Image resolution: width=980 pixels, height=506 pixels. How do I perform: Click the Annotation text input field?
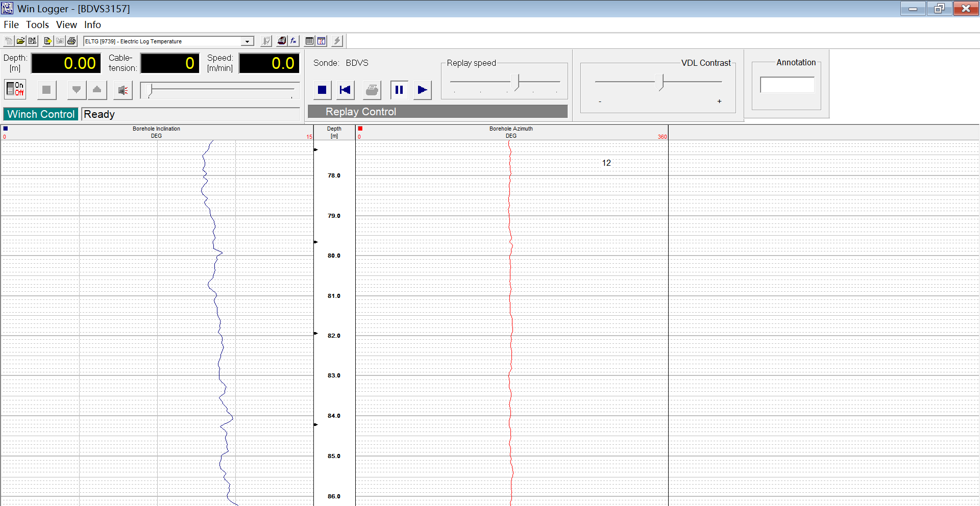[x=787, y=85]
